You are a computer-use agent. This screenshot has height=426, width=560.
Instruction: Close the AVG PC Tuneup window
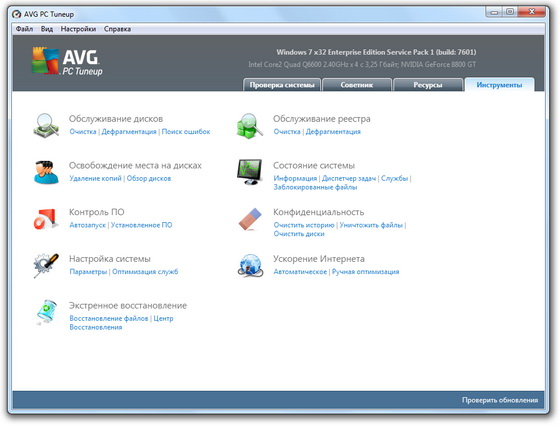coord(531,12)
